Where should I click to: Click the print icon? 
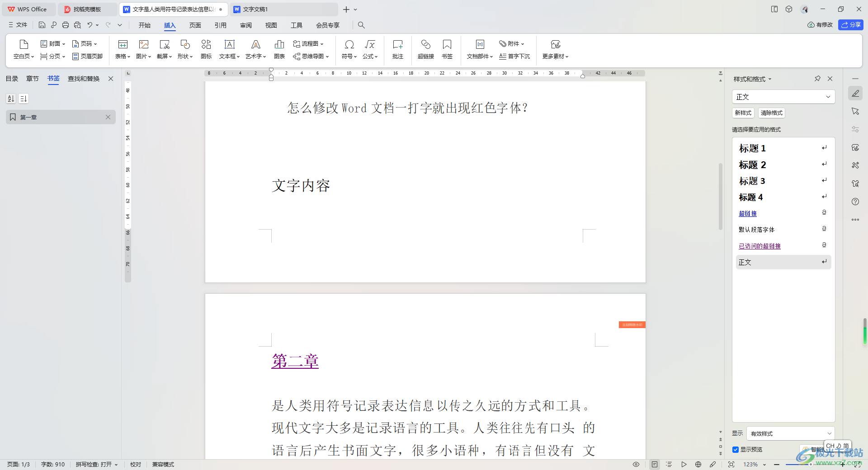pyautogui.click(x=66, y=25)
